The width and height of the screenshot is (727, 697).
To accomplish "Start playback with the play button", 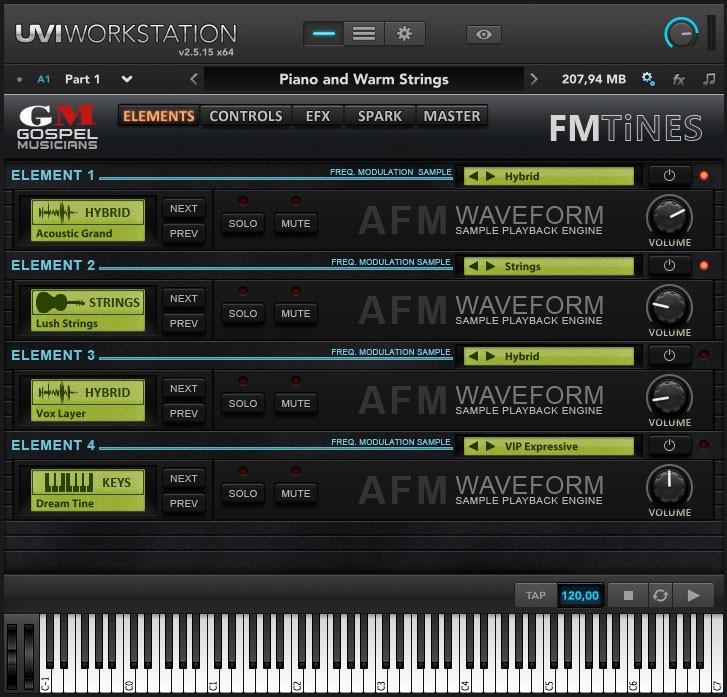I will click(694, 595).
